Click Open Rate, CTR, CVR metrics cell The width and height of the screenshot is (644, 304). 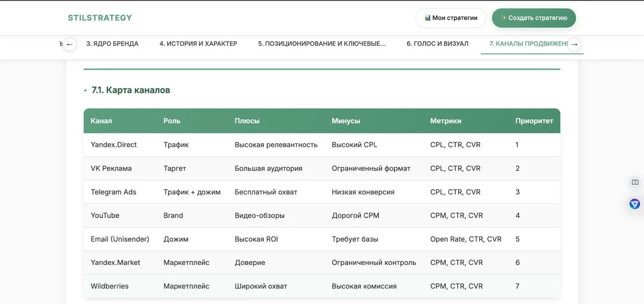click(x=466, y=239)
